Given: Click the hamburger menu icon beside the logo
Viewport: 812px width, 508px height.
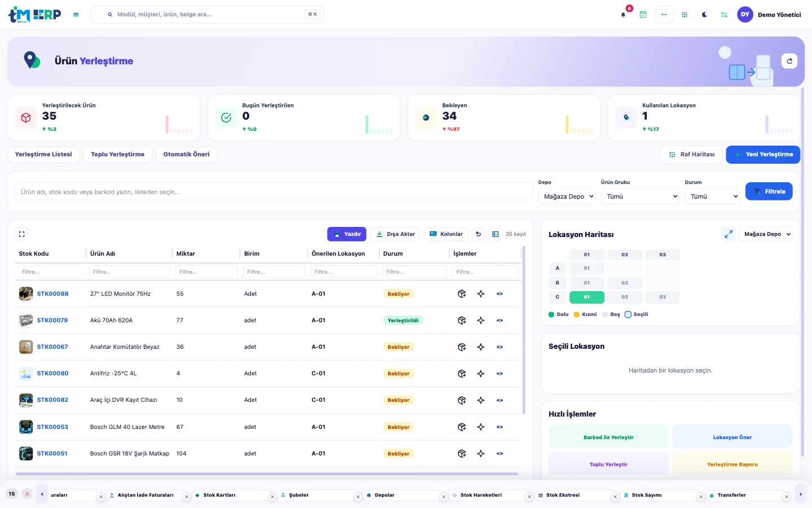Looking at the screenshot, I should coord(76,15).
